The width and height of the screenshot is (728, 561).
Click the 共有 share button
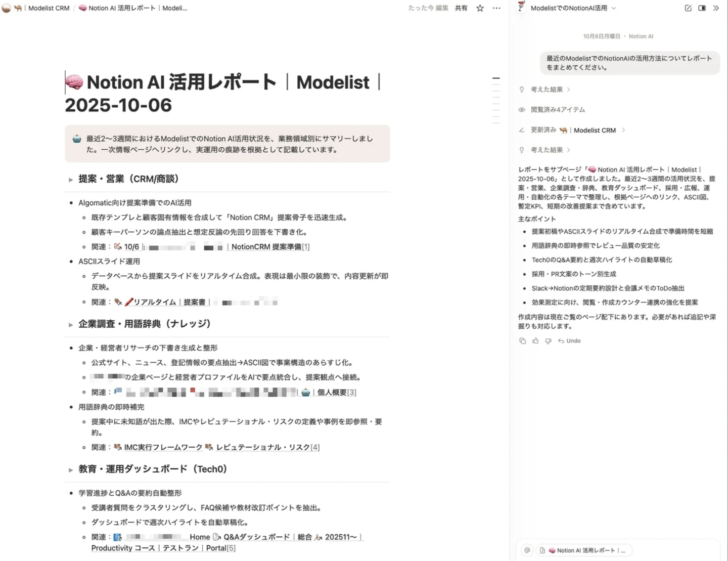click(x=461, y=8)
